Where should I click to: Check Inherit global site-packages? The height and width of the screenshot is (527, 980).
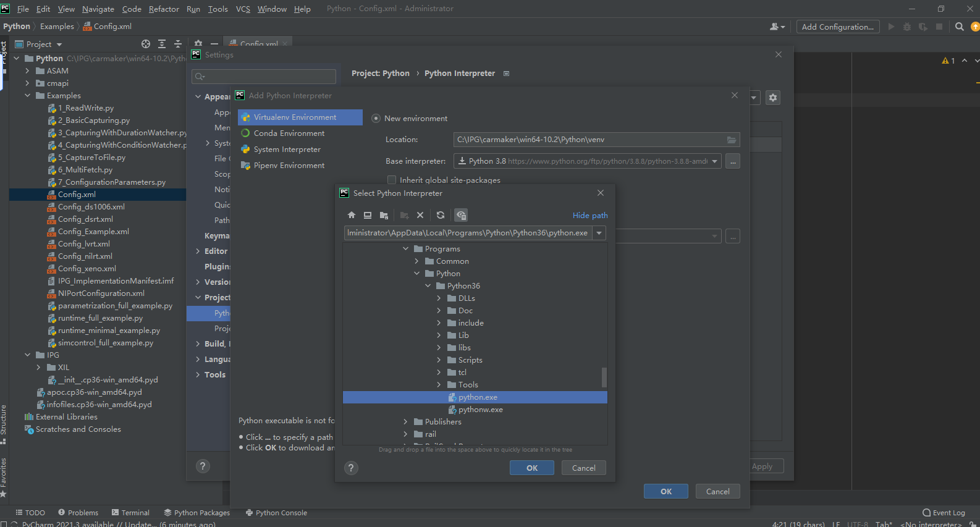pos(391,180)
